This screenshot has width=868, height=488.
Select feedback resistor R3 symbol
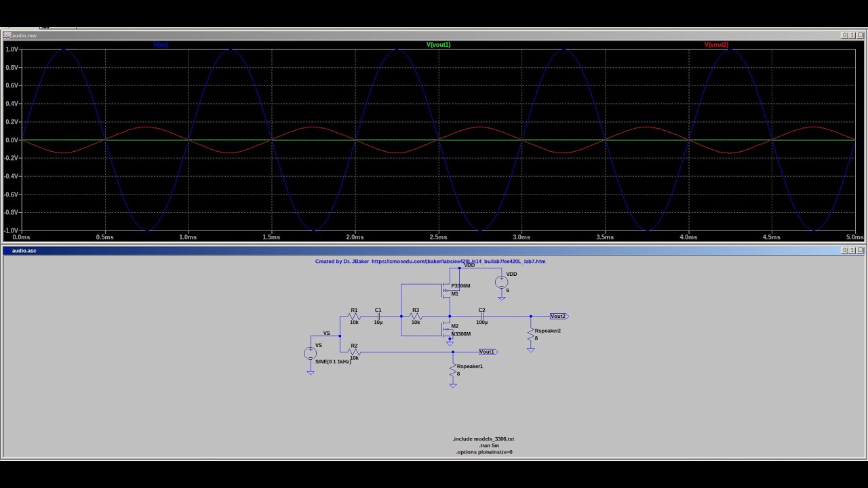click(x=416, y=316)
